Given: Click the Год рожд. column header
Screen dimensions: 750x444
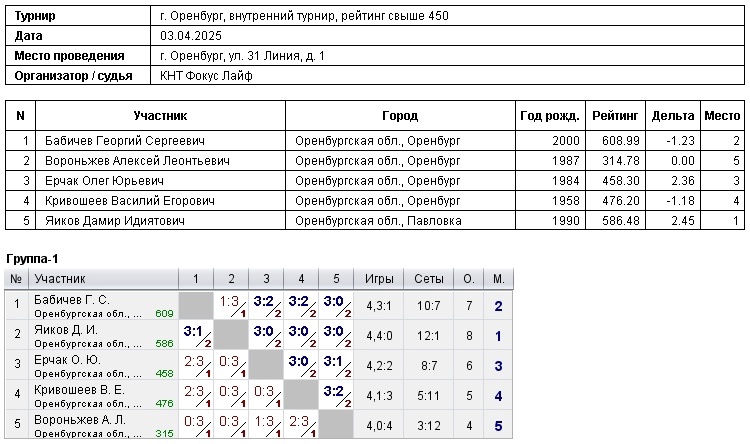Looking at the screenshot, I should click(x=550, y=116).
